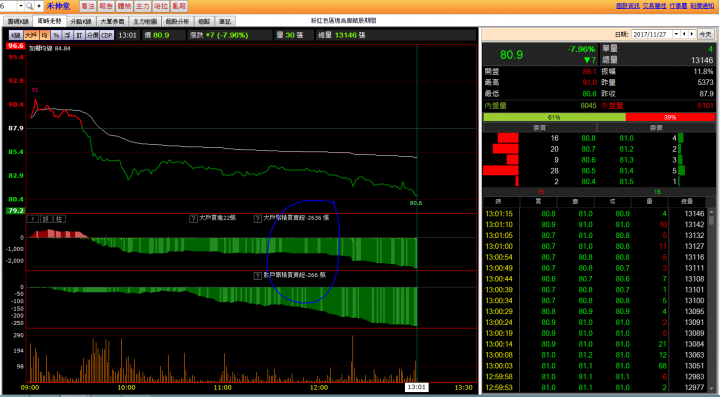Click the tick list vertical scrollbar

click(711, 301)
